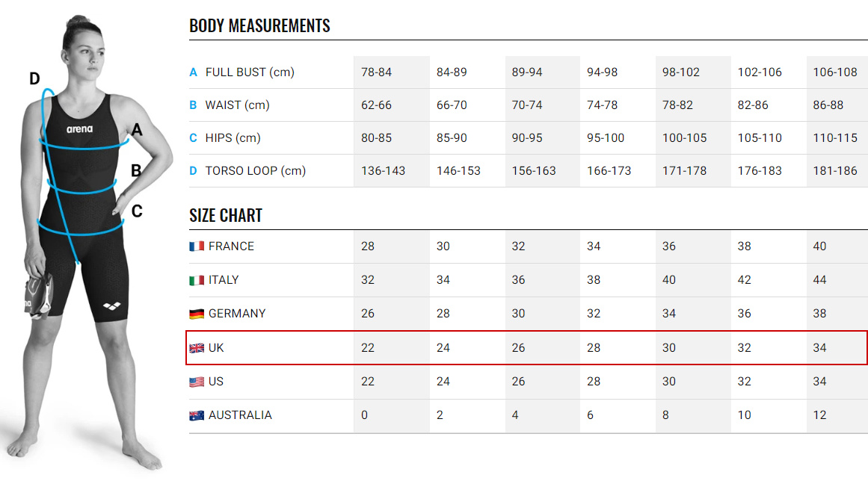
Task: Click the hips measurement 110-115 cell
Action: click(x=835, y=138)
